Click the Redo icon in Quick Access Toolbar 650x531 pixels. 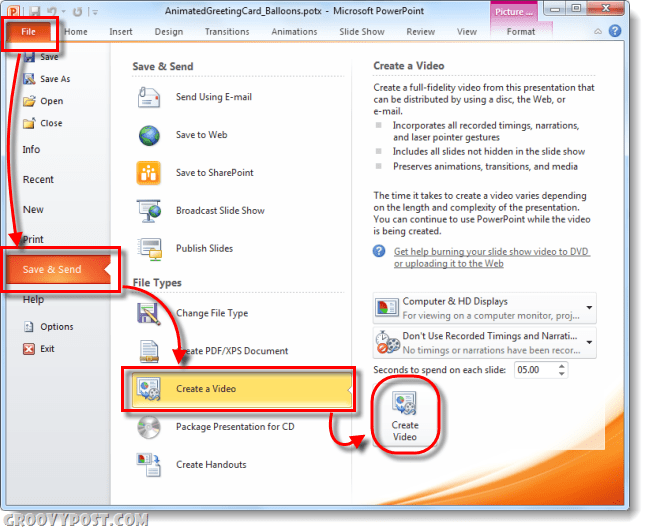coord(77,12)
